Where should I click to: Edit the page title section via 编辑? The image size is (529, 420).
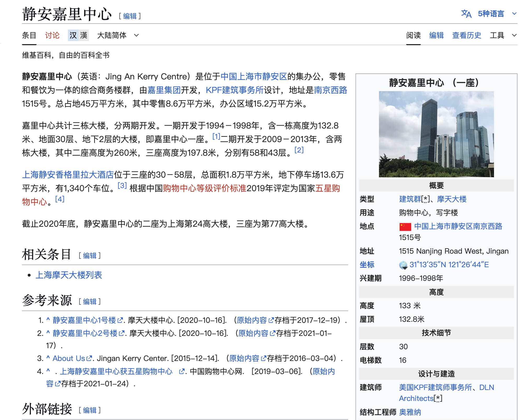[x=130, y=16]
